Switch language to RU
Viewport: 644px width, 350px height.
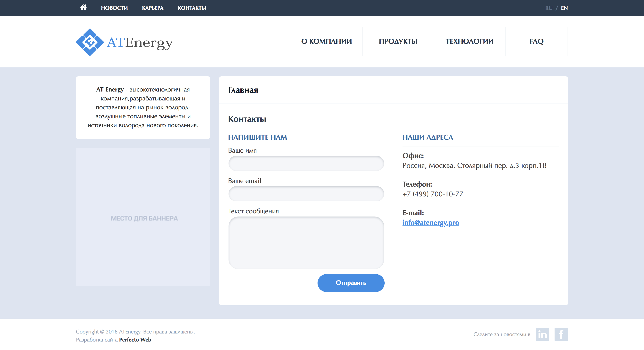click(x=549, y=8)
